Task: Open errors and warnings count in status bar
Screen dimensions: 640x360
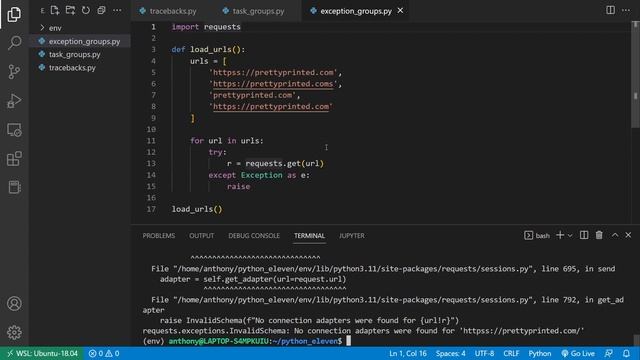Action: tap(104, 353)
